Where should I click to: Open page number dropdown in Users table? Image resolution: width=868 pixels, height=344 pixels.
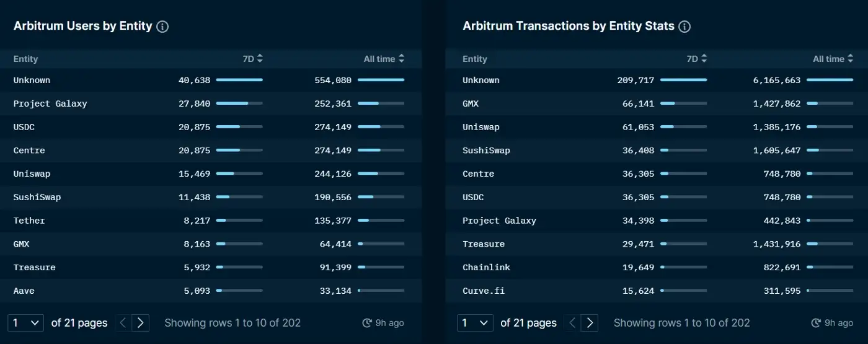25,323
